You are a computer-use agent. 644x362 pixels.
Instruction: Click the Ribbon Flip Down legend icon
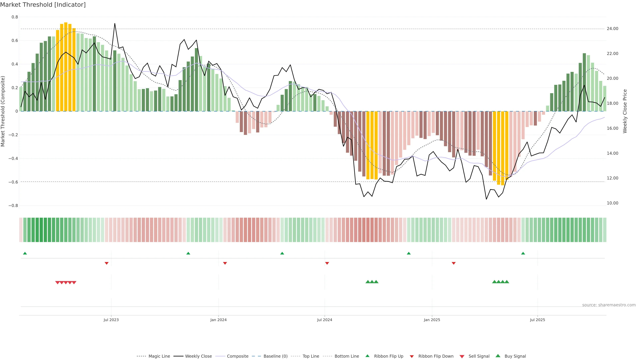[412, 356]
